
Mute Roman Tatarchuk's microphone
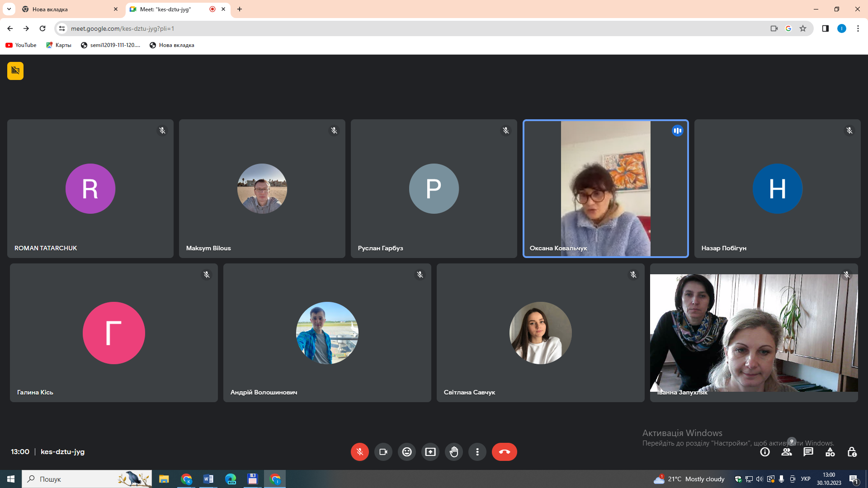pos(162,131)
